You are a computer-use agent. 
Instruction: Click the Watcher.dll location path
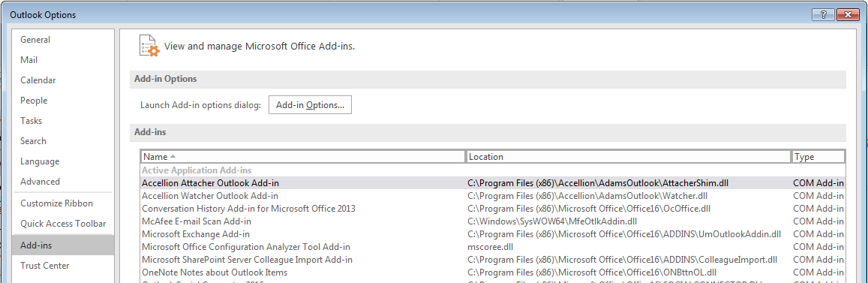point(587,195)
